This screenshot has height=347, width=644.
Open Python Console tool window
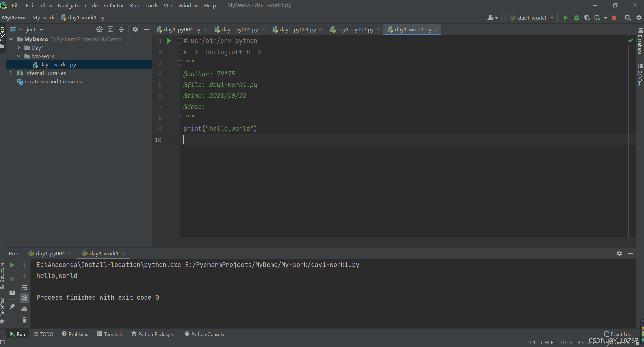click(x=204, y=334)
